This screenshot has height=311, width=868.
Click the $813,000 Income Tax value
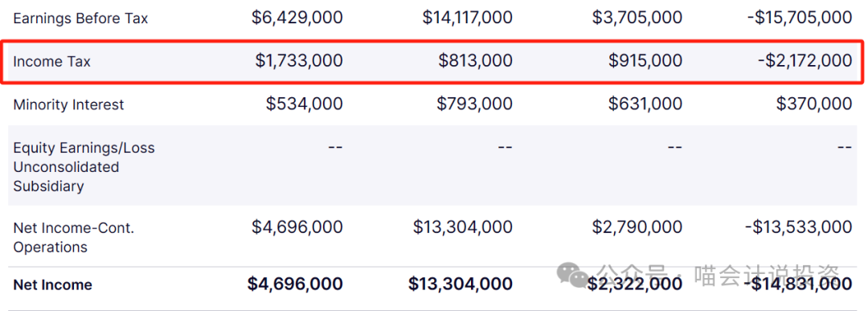(x=476, y=60)
